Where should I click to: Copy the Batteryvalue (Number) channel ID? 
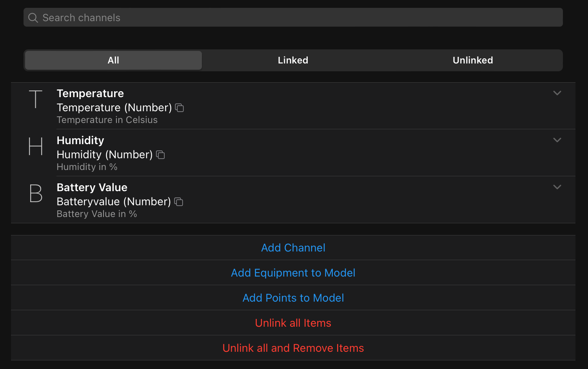click(x=179, y=202)
